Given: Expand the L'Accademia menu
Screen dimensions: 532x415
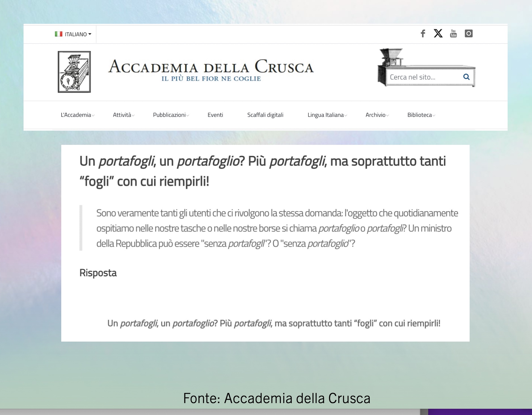Looking at the screenshot, I should click(x=77, y=115).
